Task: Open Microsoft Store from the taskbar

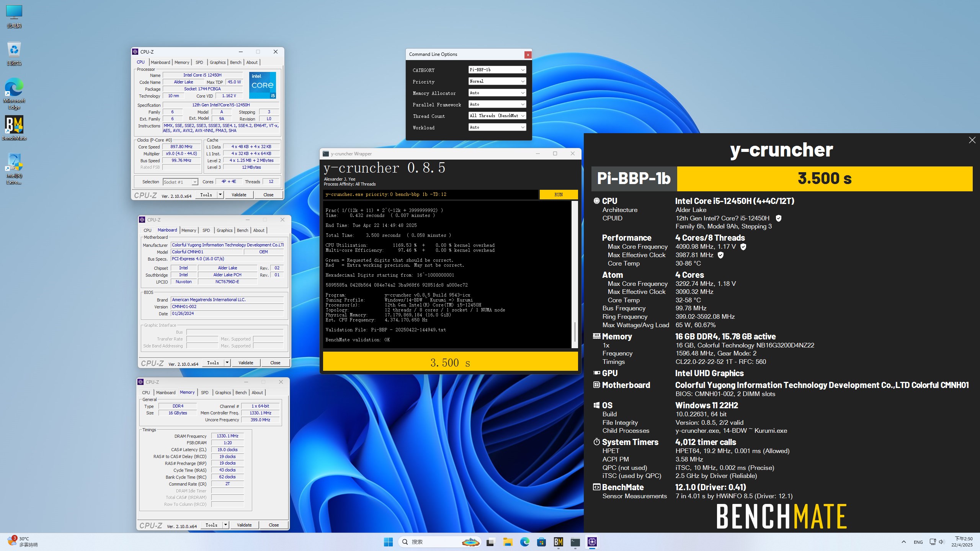Action: [541, 542]
